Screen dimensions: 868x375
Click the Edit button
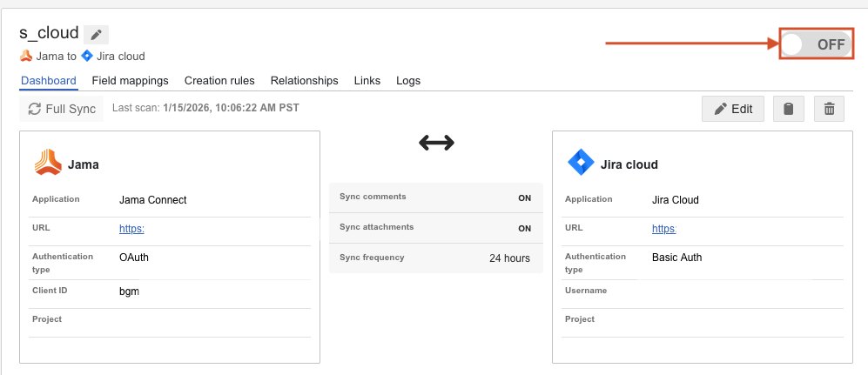(x=733, y=109)
